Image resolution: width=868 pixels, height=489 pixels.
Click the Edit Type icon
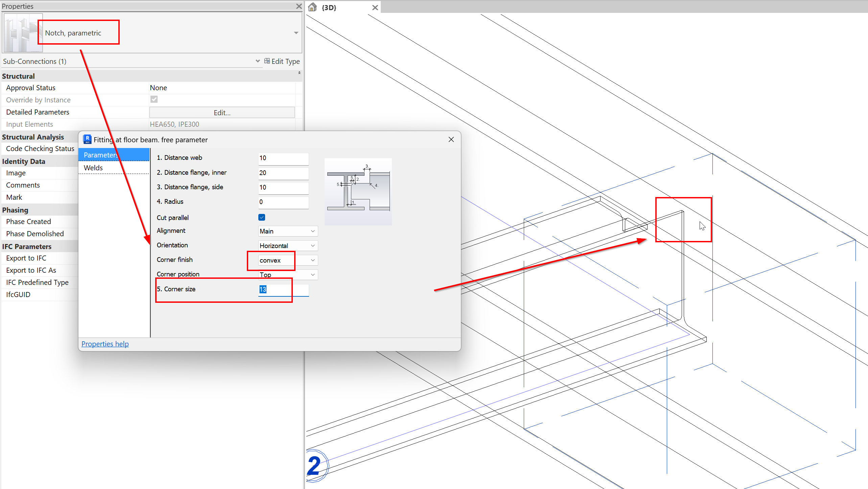coord(267,61)
